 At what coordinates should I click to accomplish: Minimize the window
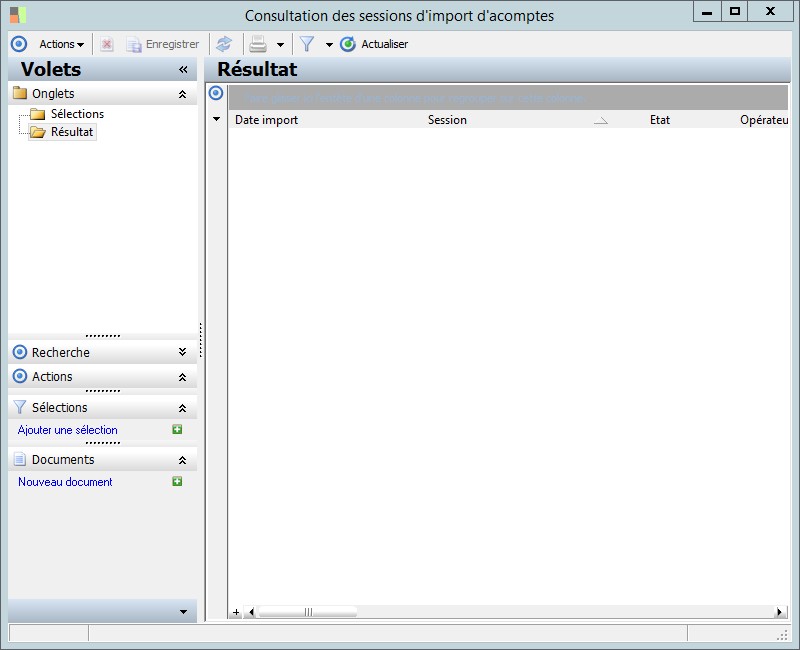[707, 12]
